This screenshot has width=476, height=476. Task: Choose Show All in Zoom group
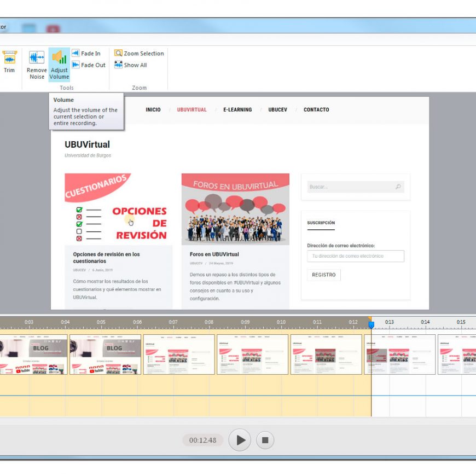pos(131,65)
